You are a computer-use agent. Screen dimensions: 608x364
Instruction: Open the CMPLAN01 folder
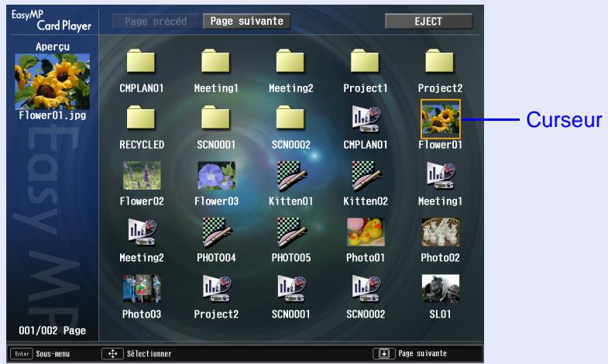[x=141, y=61]
